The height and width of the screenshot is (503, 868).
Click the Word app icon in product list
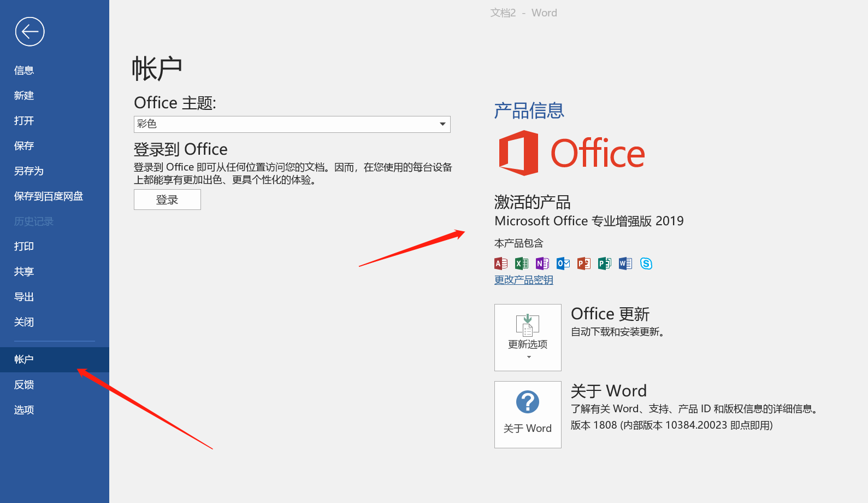point(625,264)
